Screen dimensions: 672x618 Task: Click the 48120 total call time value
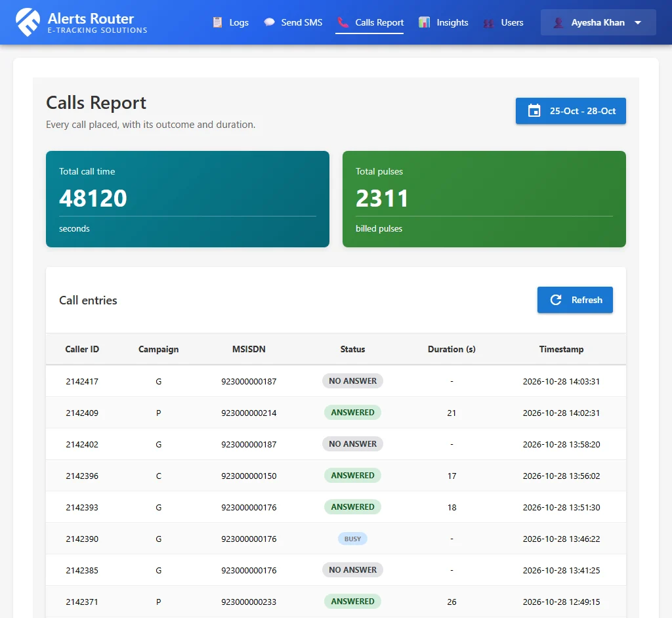coord(93,198)
